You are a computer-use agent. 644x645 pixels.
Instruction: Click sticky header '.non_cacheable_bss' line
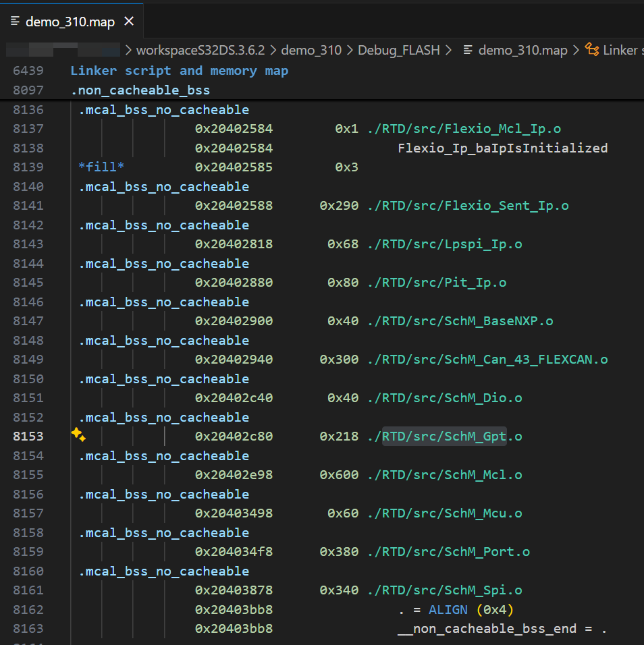pos(140,90)
